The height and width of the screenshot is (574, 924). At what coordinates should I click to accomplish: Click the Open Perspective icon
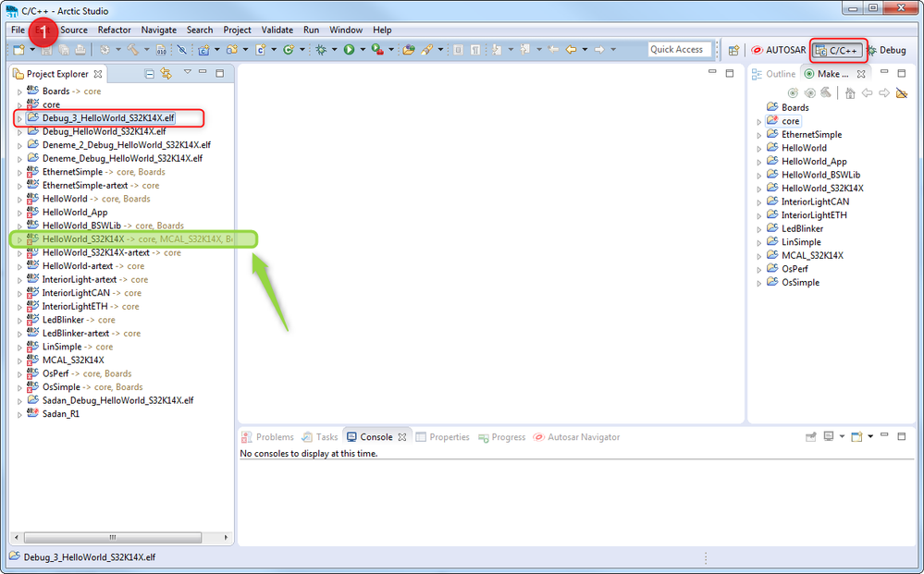733,51
